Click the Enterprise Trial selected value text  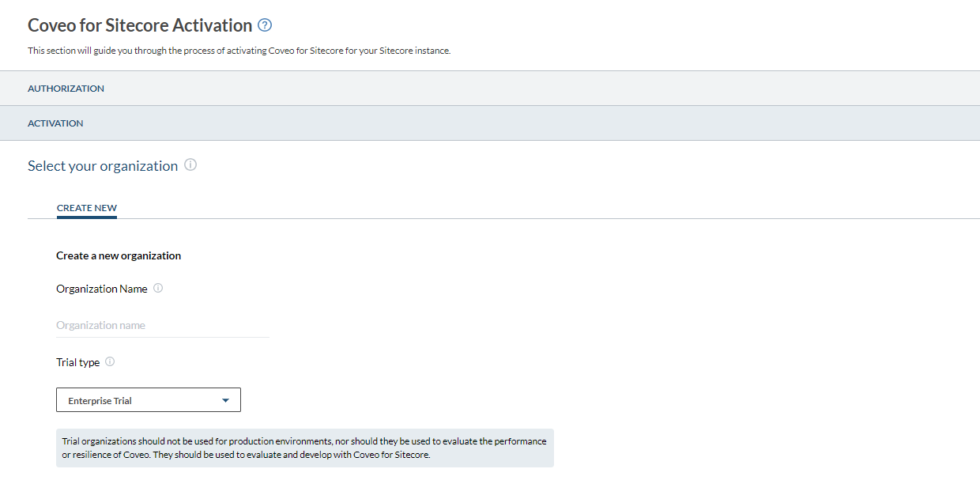pyautogui.click(x=100, y=401)
